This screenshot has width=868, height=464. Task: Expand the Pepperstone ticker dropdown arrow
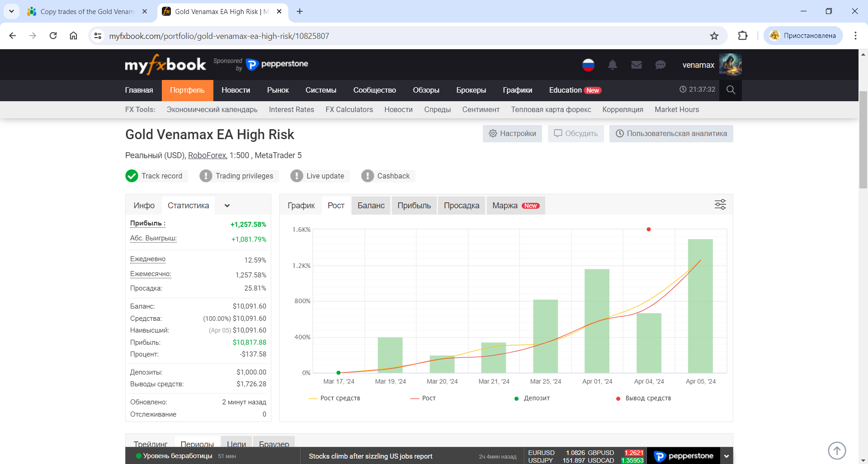click(726, 456)
